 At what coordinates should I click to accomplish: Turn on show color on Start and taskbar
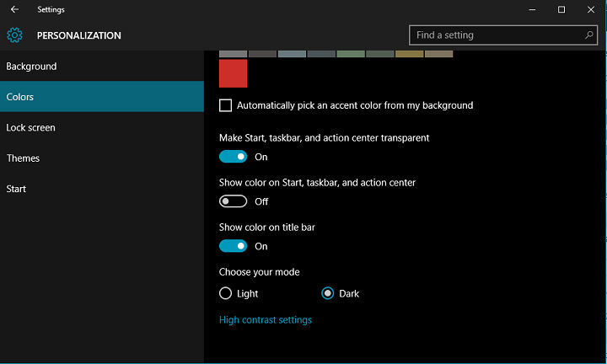tap(233, 201)
